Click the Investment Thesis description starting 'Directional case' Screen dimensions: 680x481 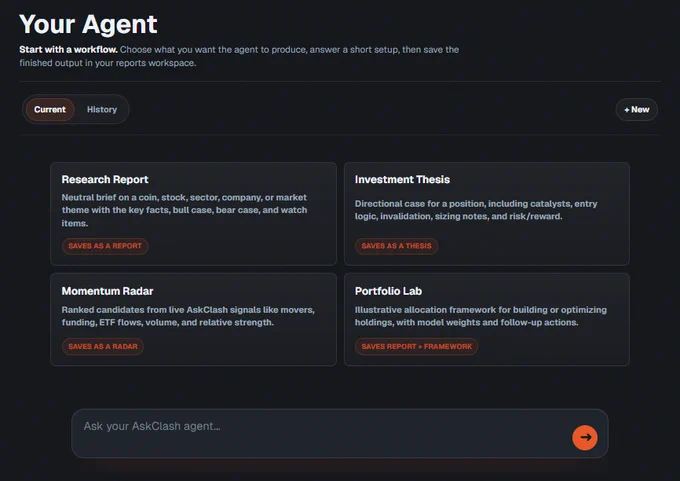(476, 210)
